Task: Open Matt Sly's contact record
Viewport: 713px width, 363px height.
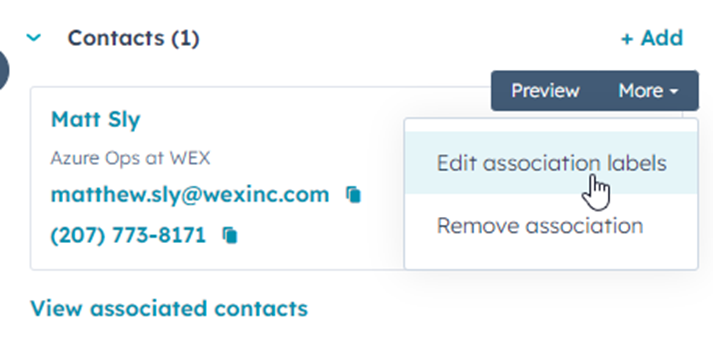Action: click(x=95, y=119)
